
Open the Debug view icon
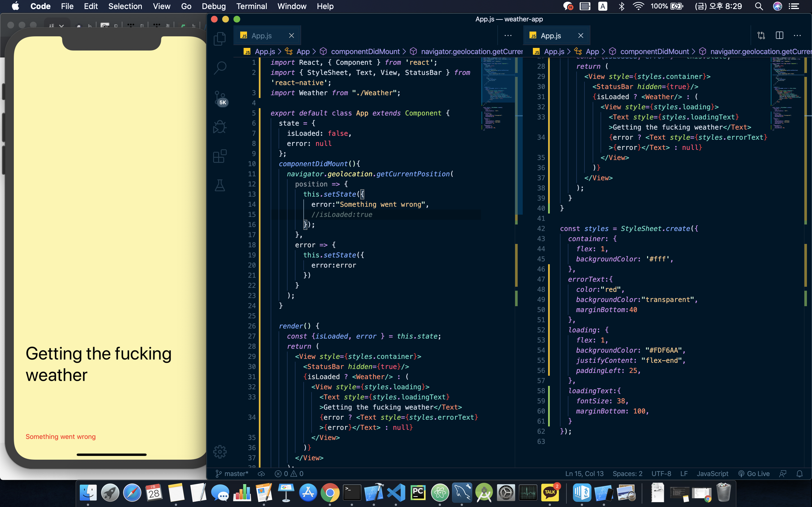[220, 127]
